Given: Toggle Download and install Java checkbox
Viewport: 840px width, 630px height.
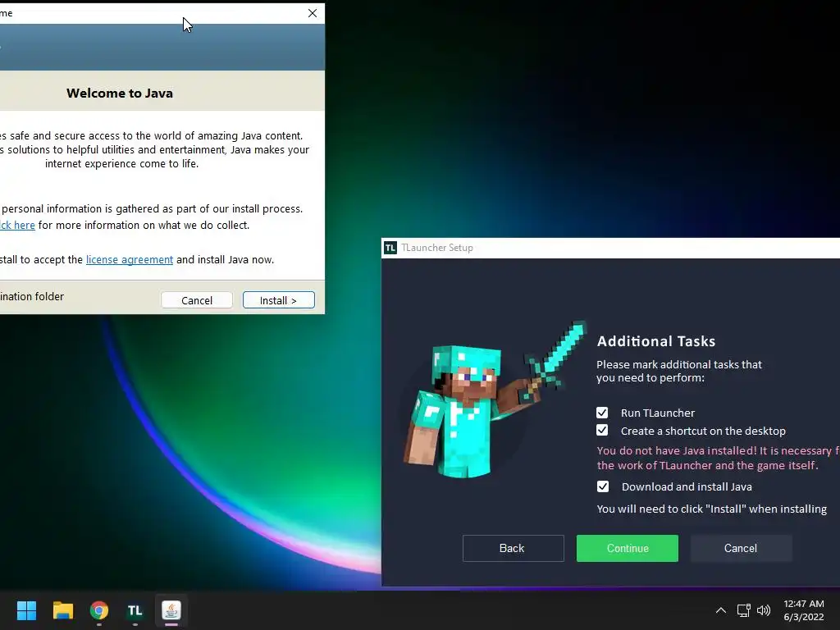Looking at the screenshot, I should pos(603,486).
